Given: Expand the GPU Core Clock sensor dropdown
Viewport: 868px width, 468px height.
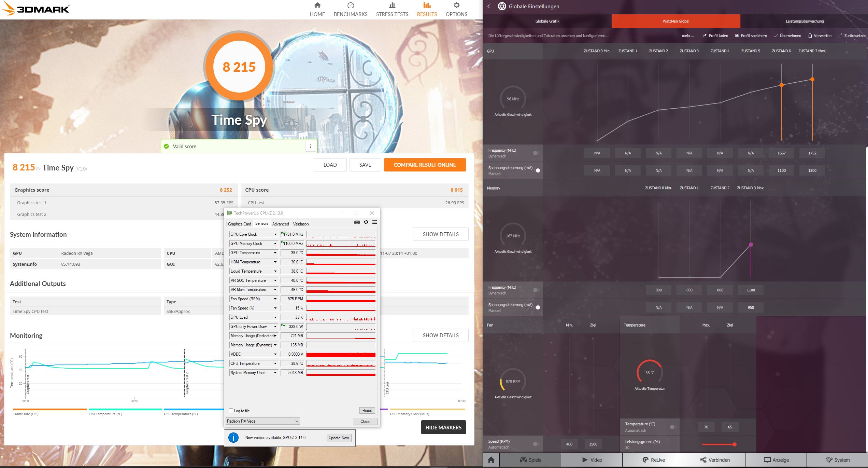Looking at the screenshot, I should coord(275,234).
